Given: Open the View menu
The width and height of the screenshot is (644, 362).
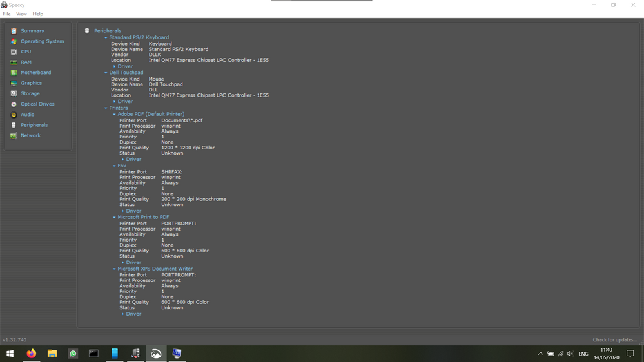Looking at the screenshot, I should tap(21, 14).
